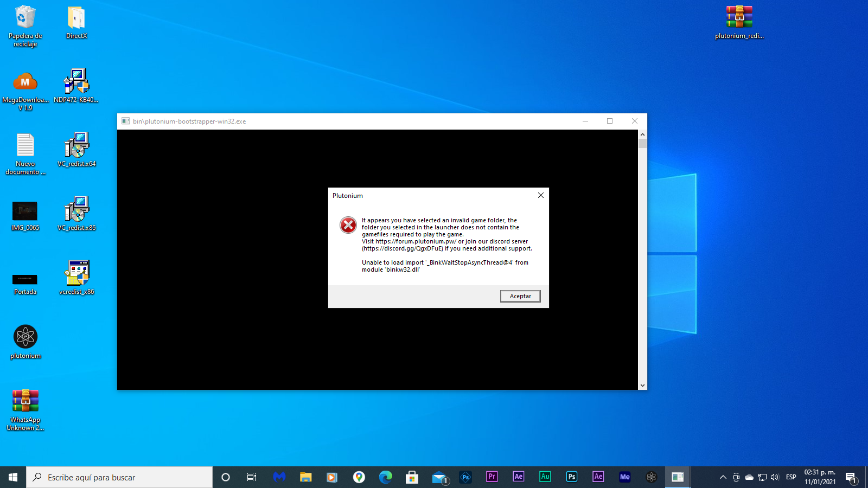Open Task View from the taskbar
Viewport: 868px width, 488px height.
click(252, 477)
